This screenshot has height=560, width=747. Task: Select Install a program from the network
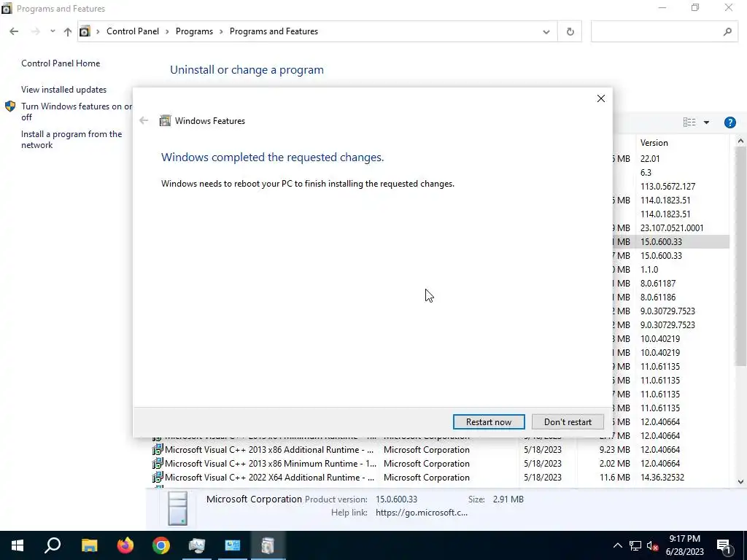71,139
